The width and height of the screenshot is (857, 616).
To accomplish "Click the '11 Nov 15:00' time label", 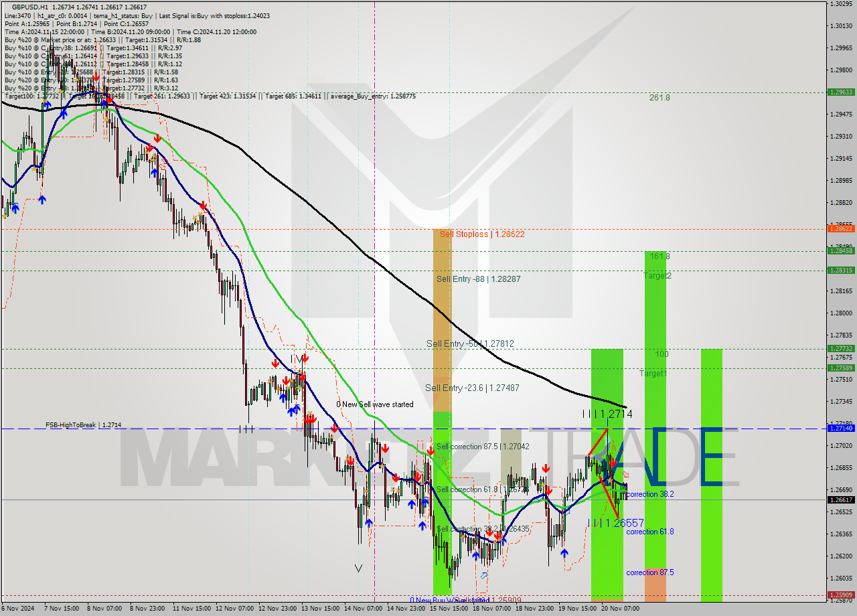I will pos(191,609).
